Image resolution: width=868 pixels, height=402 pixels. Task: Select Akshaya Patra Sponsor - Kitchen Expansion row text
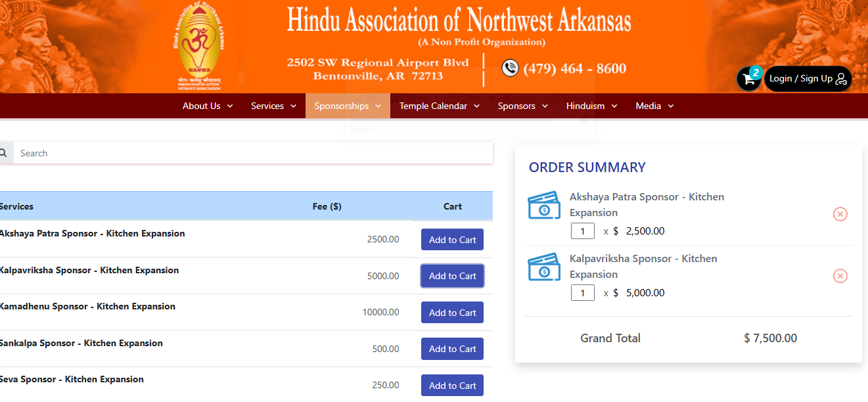(92, 233)
